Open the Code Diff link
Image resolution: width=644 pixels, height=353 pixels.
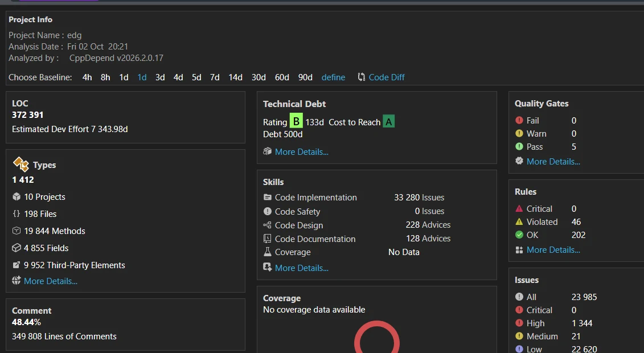pyautogui.click(x=387, y=77)
